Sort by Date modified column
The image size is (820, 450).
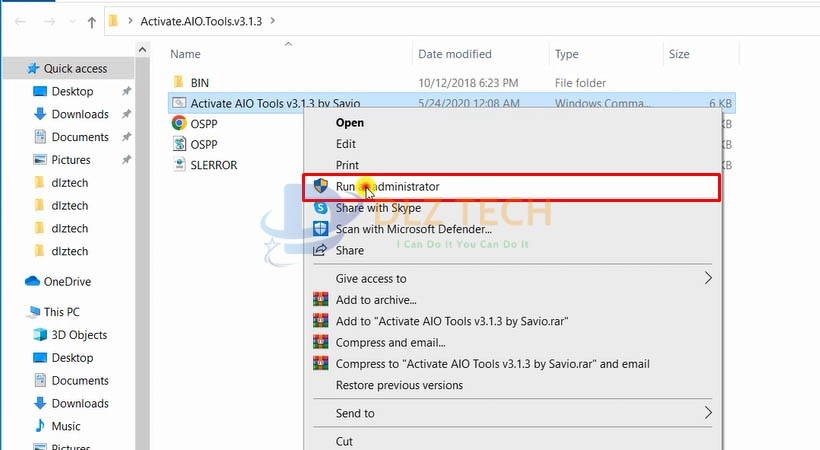tap(455, 54)
